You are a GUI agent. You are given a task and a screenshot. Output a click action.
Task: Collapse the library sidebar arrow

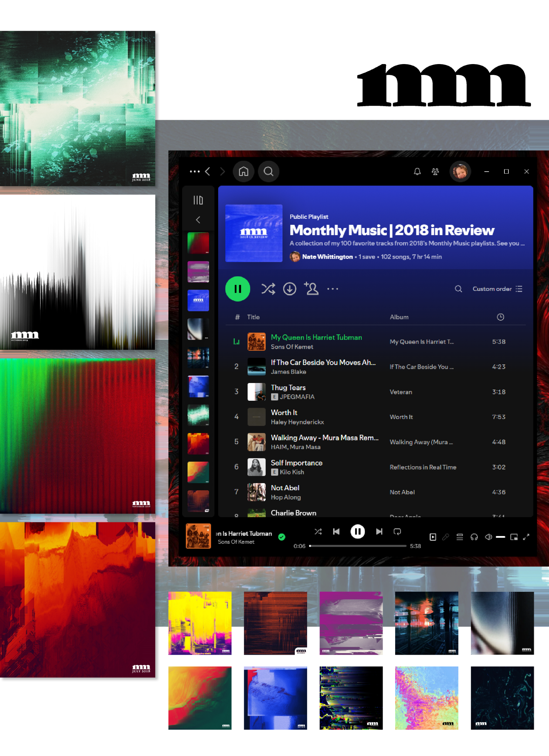198,220
